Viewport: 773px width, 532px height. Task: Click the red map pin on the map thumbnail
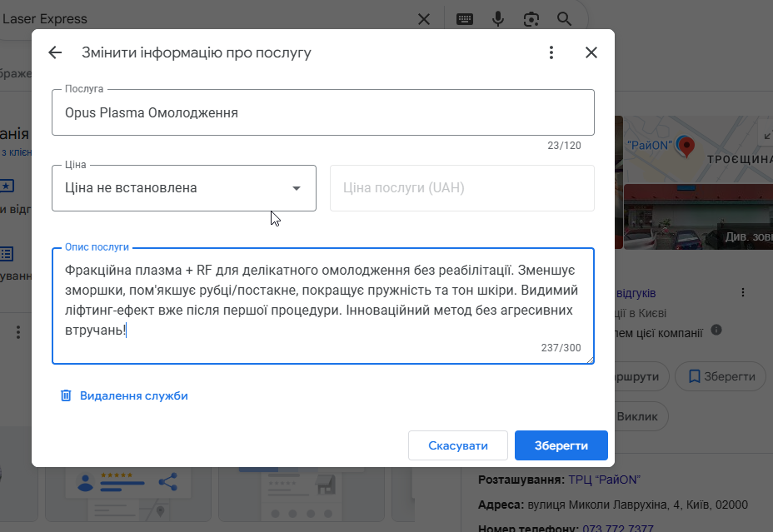coord(686,147)
